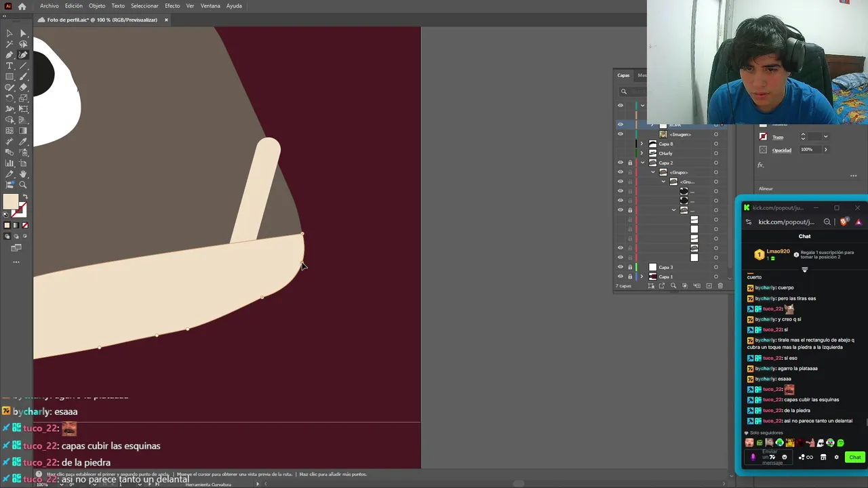Open the Efecto menu
Screen dimensions: 868x488
click(x=172, y=6)
